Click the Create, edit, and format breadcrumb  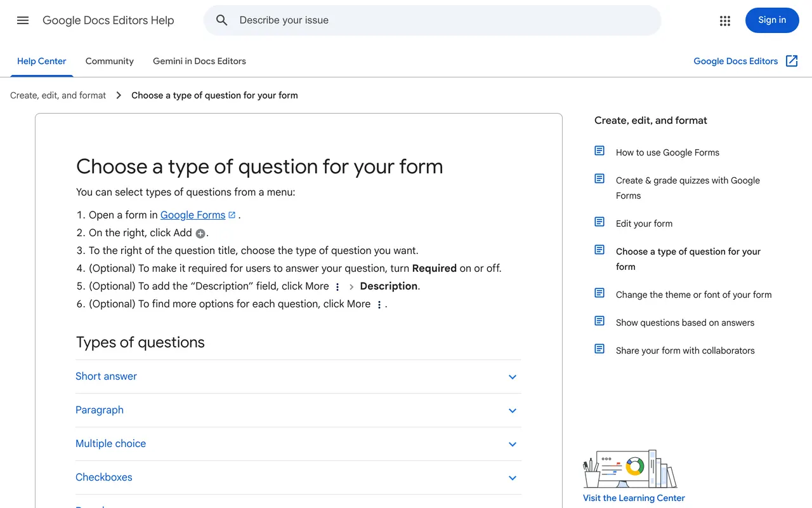coord(58,95)
